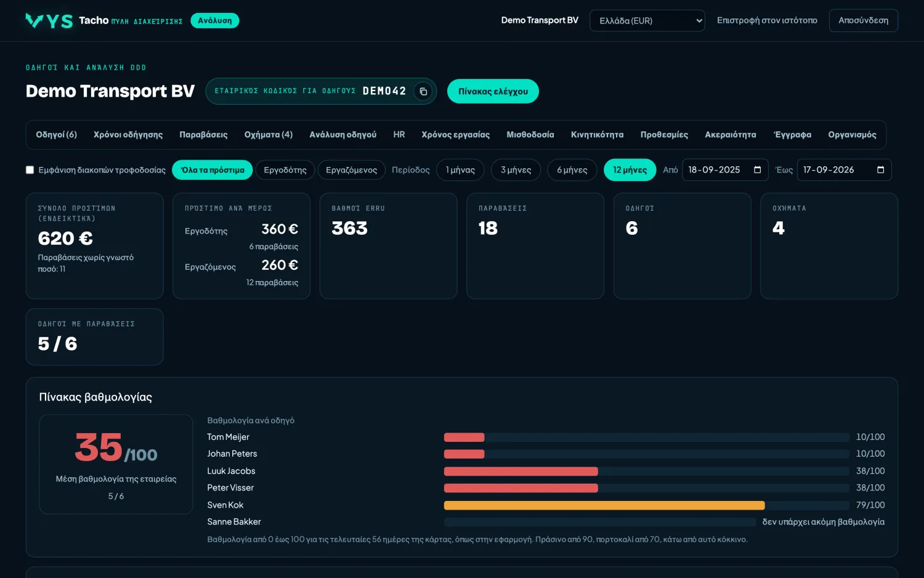The width and height of the screenshot is (924, 578).
Task: Click the Βαθμοί ERRU 363 card
Action: click(388, 246)
